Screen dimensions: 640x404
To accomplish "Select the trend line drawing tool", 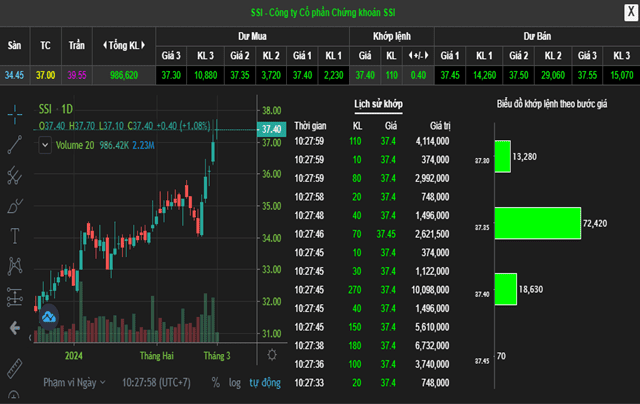I will [15, 145].
